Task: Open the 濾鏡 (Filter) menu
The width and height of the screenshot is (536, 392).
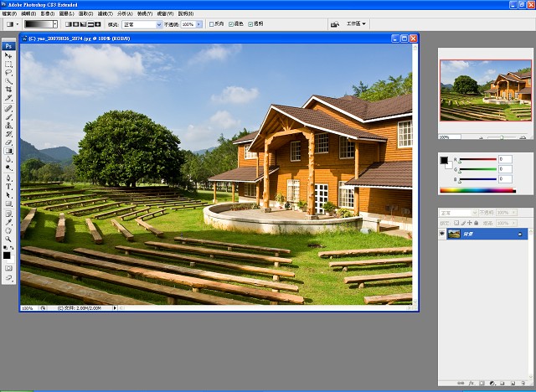Action: [x=106, y=13]
